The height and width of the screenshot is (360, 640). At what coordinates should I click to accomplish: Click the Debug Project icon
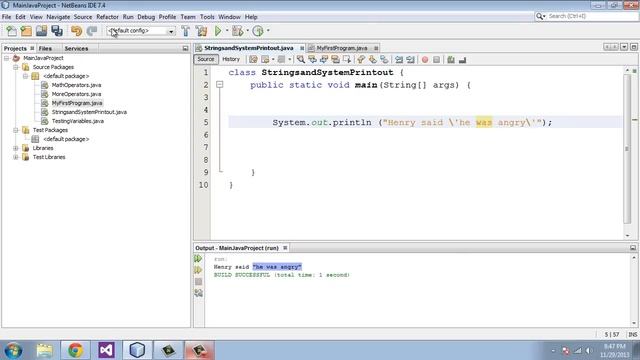pyautogui.click(x=237, y=31)
